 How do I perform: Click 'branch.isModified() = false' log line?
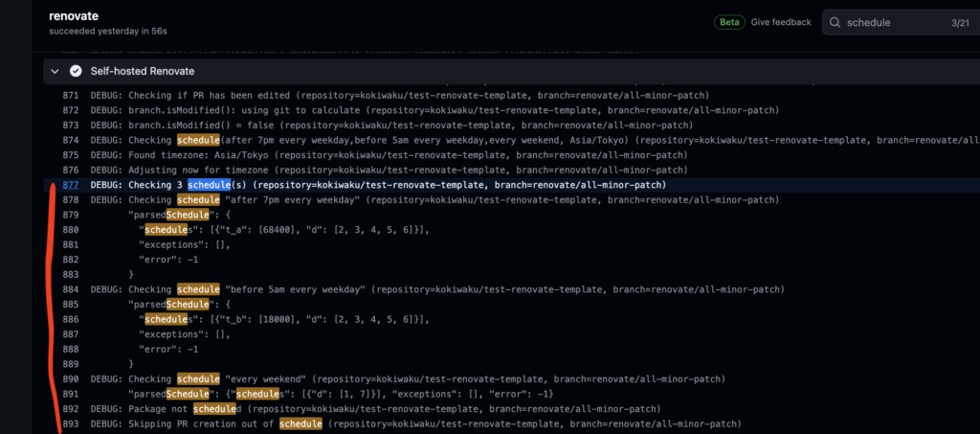click(x=391, y=126)
